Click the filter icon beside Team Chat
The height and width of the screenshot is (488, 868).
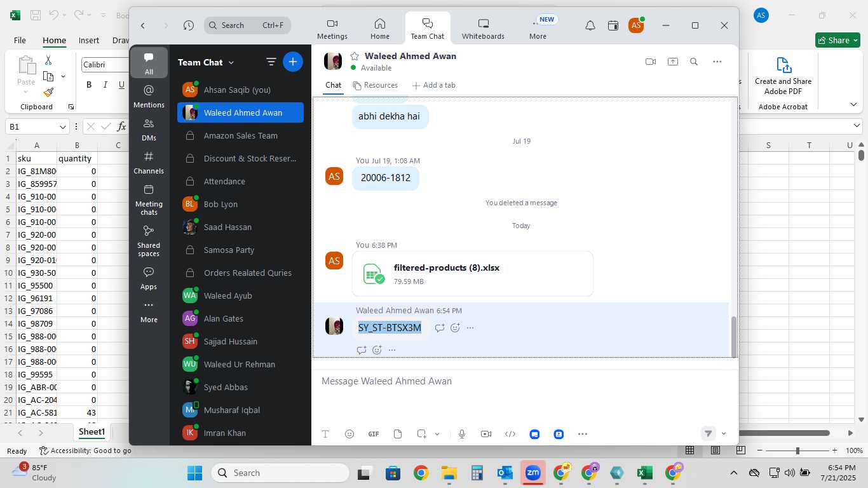point(271,62)
